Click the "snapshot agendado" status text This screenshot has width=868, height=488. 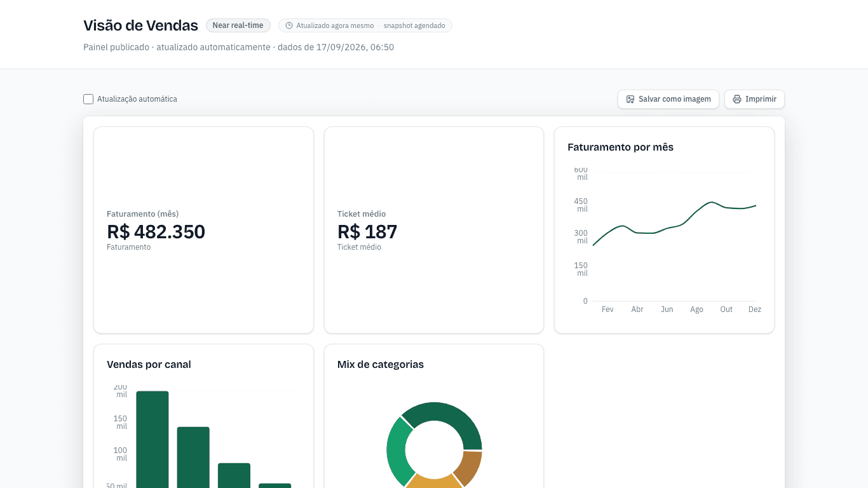(414, 25)
